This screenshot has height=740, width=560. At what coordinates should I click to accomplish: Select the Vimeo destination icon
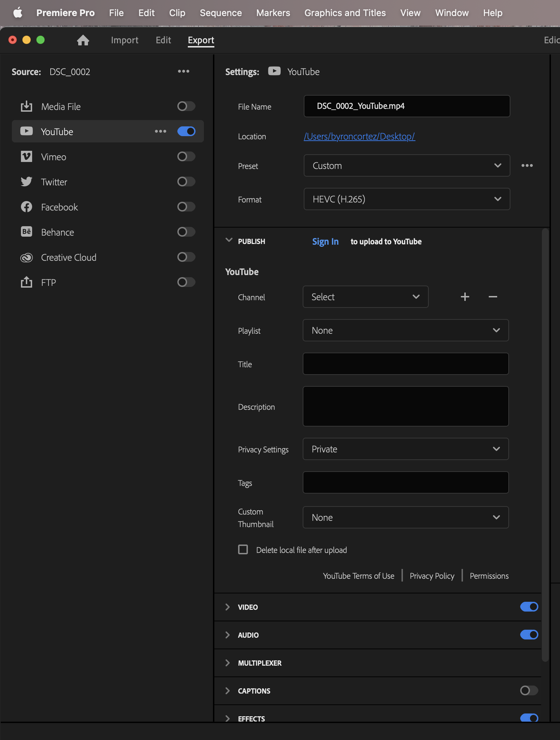pyautogui.click(x=26, y=157)
